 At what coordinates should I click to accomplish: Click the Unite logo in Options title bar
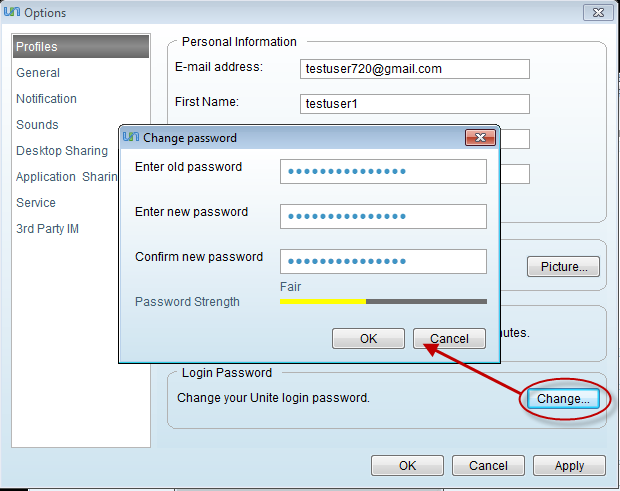point(12,12)
